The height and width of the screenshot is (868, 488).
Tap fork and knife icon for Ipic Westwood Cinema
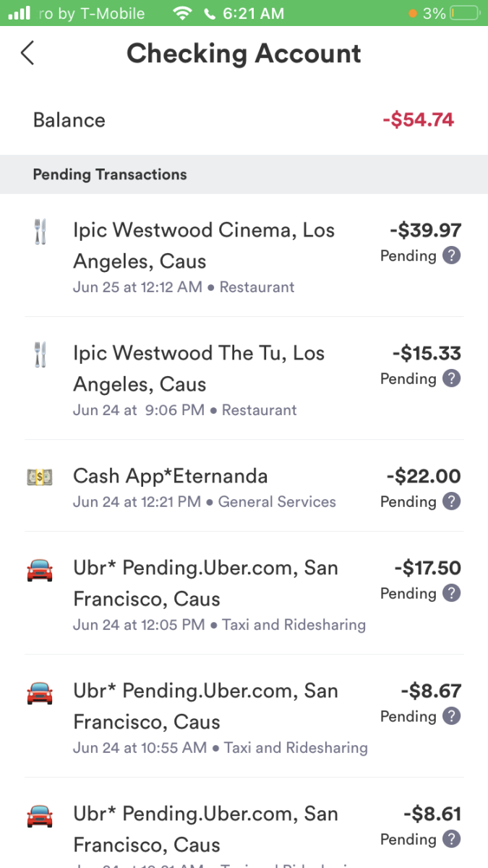click(40, 231)
